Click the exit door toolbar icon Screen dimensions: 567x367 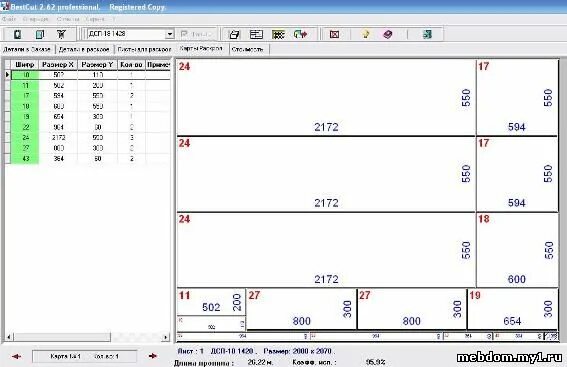click(427, 34)
